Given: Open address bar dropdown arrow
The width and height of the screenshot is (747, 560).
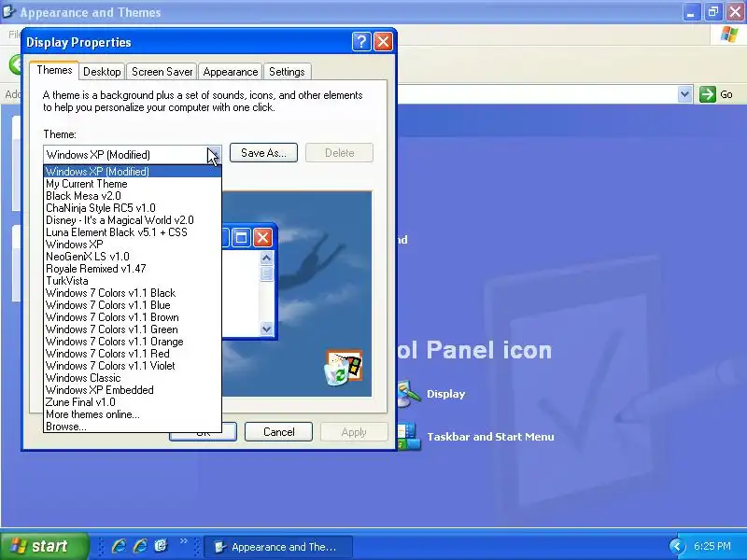Looking at the screenshot, I should (x=684, y=94).
